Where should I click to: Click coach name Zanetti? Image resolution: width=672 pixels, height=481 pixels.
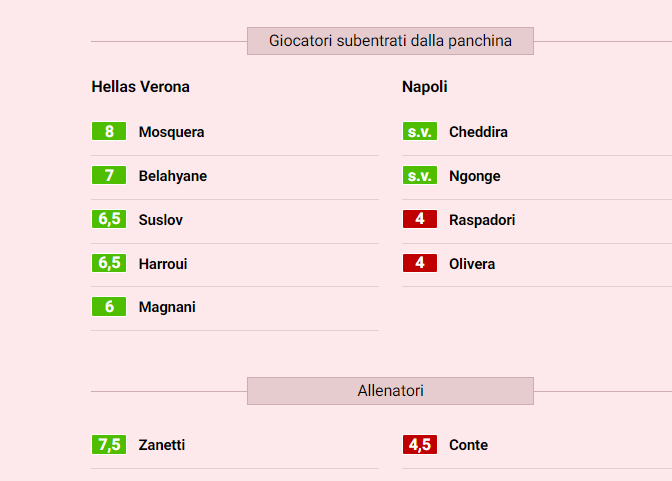(162, 445)
